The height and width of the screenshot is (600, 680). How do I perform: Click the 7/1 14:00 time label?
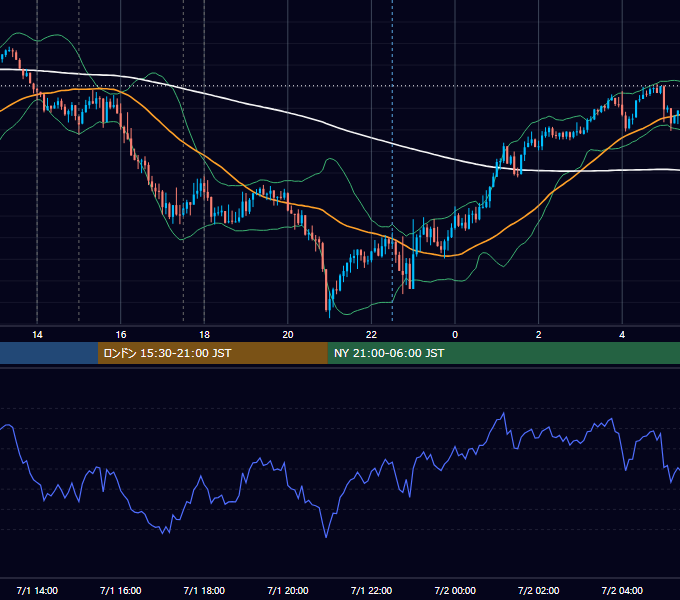tap(37, 590)
